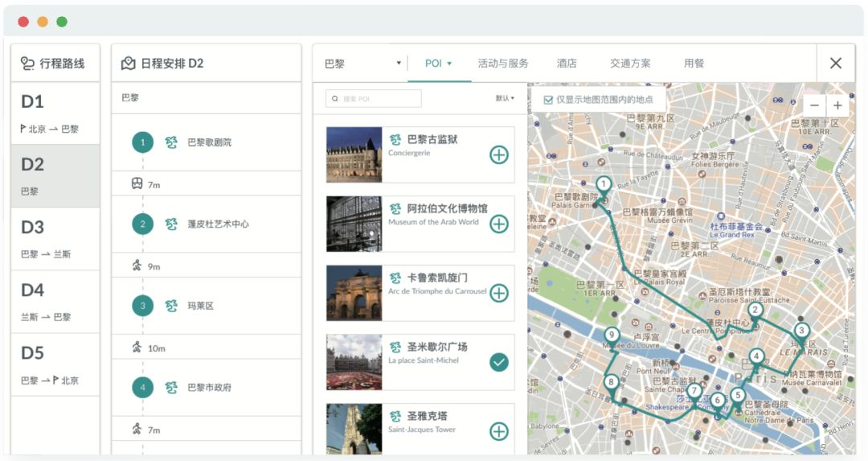Open the 巴黎古监狱 thumbnail photo

point(354,154)
